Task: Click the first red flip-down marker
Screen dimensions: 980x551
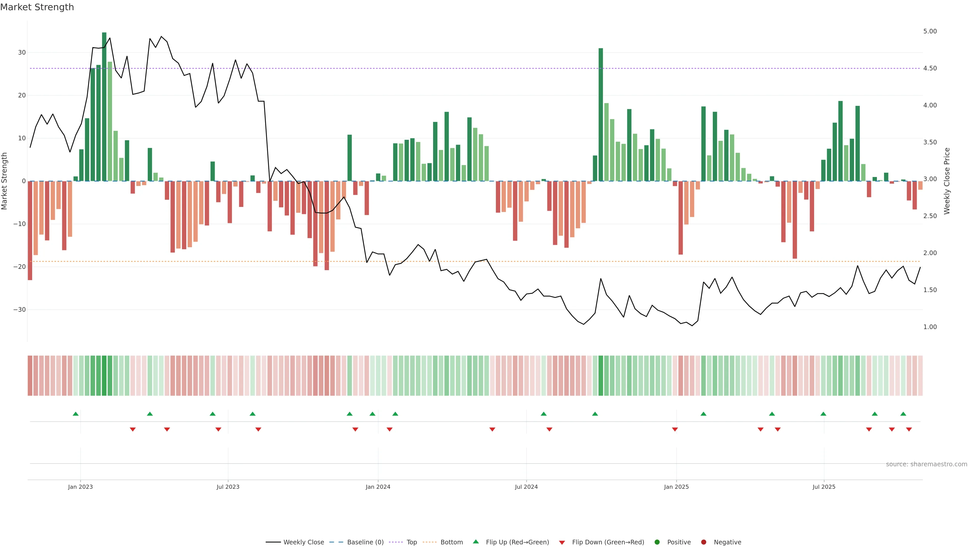Action: point(133,429)
